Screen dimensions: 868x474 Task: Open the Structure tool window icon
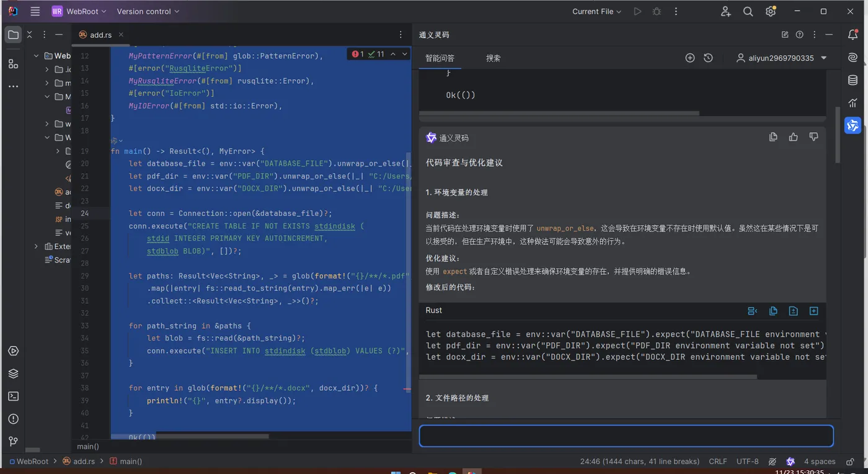click(13, 63)
